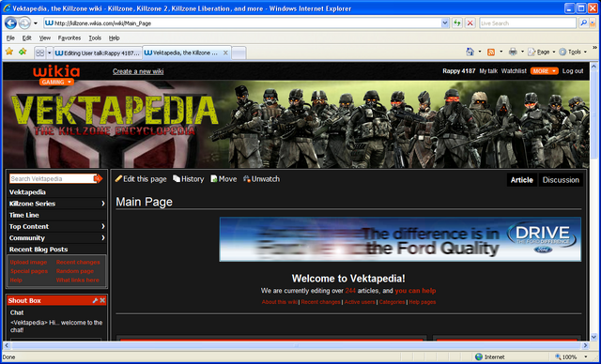Open the Vektapedia sidebar item
The width and height of the screenshot is (601, 364).
[27, 192]
